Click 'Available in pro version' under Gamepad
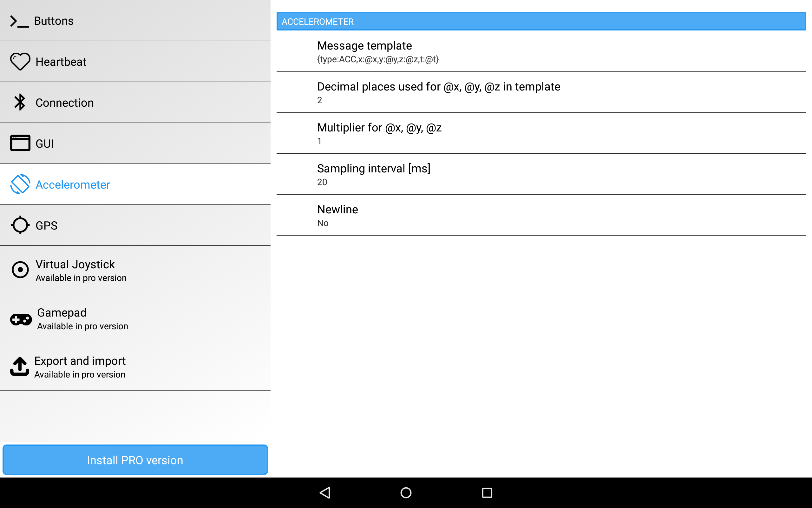The image size is (812, 508). coord(82,326)
